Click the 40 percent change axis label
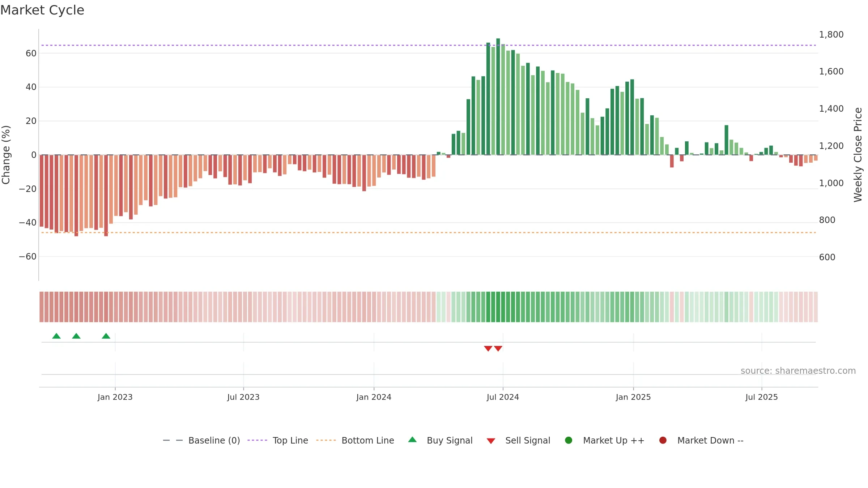Image resolution: width=868 pixels, height=488 pixels. (31, 87)
